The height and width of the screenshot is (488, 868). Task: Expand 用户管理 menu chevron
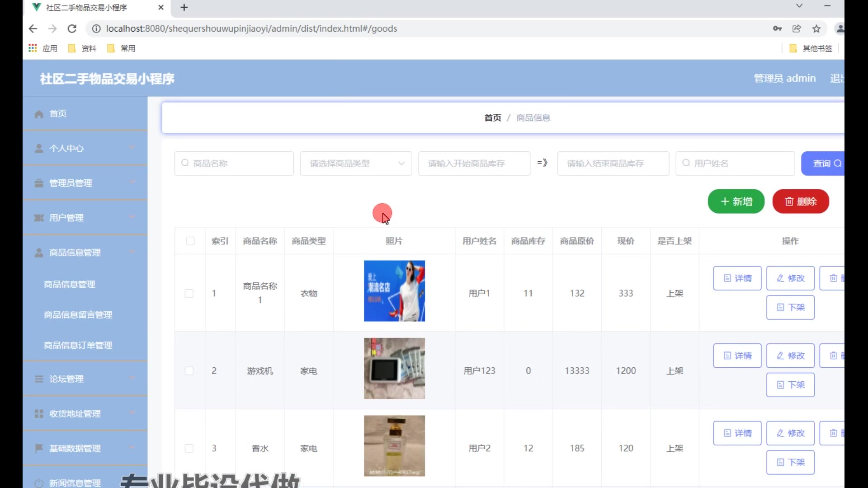[x=132, y=217]
